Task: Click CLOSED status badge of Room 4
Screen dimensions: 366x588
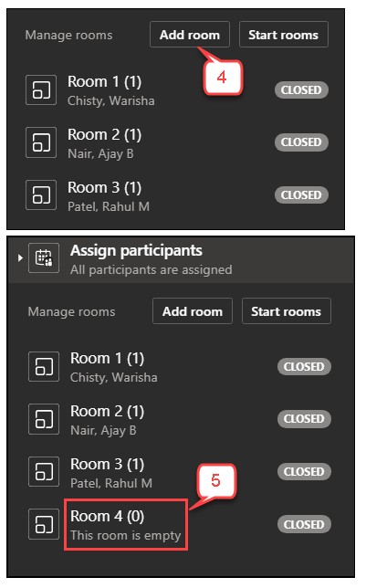Action: point(304,524)
